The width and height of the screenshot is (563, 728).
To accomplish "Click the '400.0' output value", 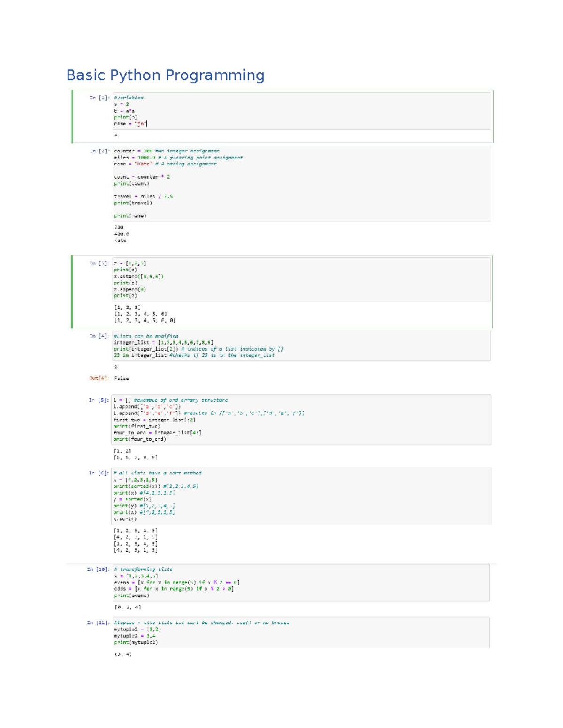I will tap(122, 233).
